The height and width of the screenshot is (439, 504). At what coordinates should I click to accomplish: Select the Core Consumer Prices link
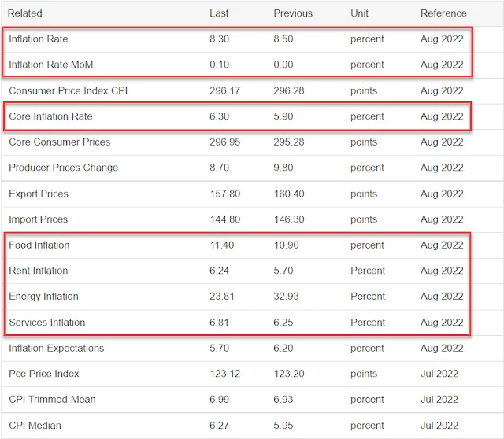(60, 142)
